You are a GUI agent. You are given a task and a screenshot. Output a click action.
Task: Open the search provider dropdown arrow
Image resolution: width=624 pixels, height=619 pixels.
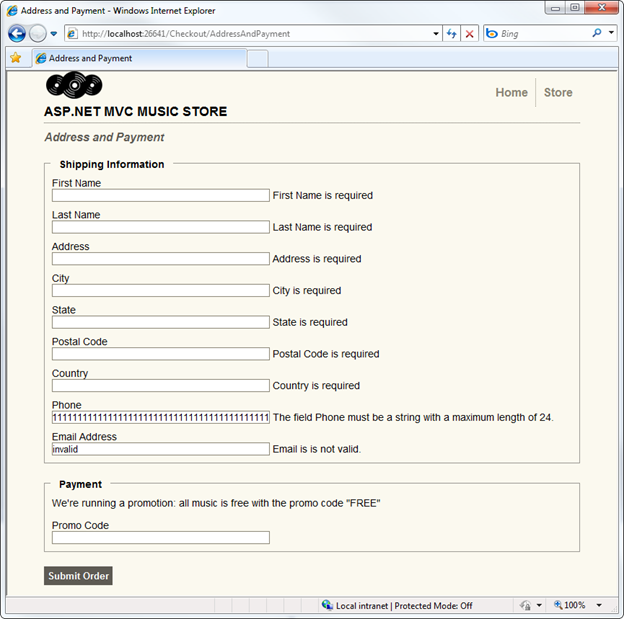click(611, 33)
